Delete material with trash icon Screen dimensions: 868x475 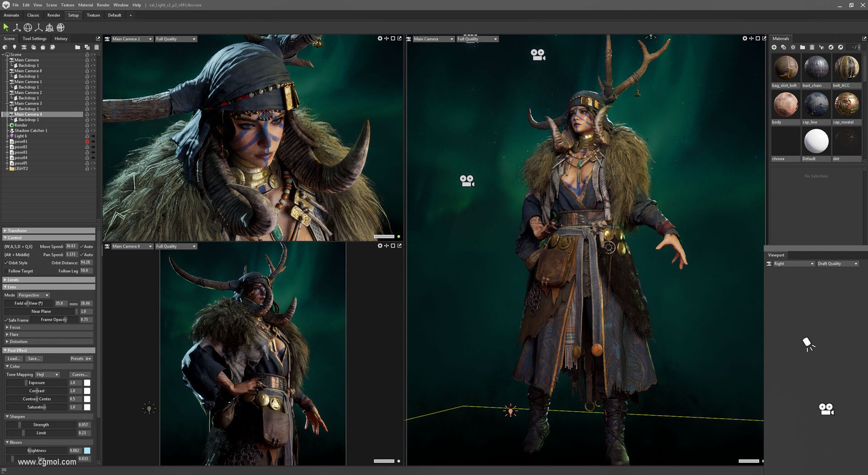click(x=812, y=47)
